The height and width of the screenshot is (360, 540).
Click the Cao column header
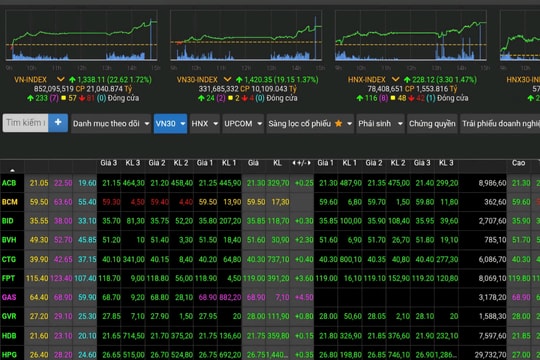pyautogui.click(x=518, y=163)
